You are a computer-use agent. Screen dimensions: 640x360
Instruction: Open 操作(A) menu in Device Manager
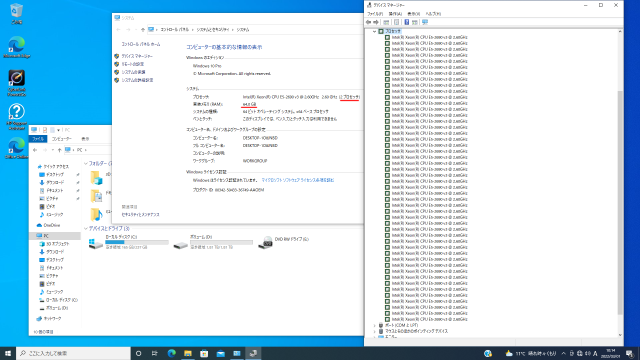point(395,14)
